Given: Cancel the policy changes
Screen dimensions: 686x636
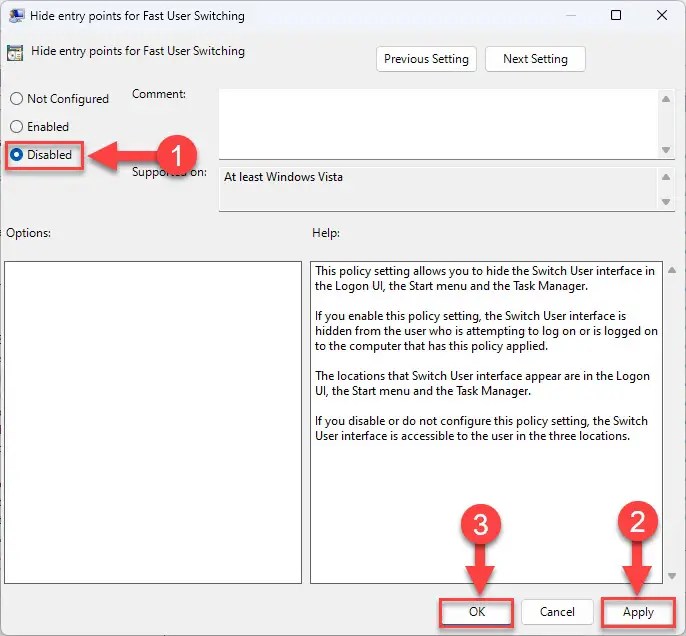Looking at the screenshot, I should (x=557, y=612).
